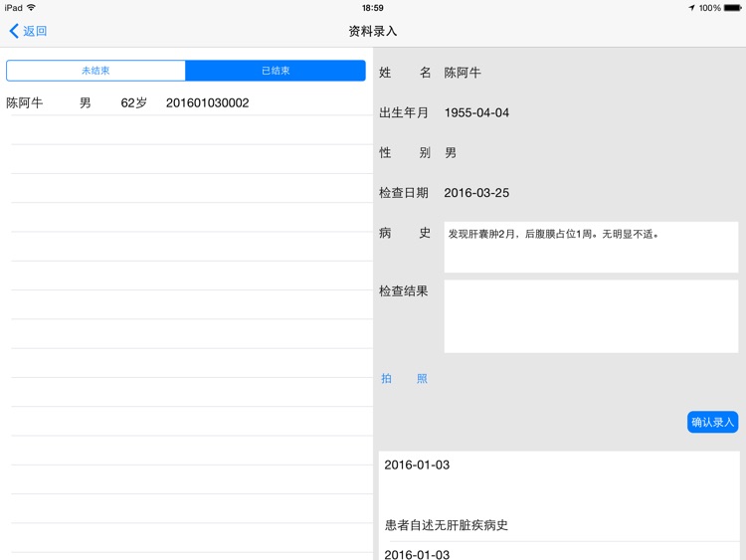Tap the 资料录入 page title
The height and width of the screenshot is (560, 746).
tap(373, 31)
